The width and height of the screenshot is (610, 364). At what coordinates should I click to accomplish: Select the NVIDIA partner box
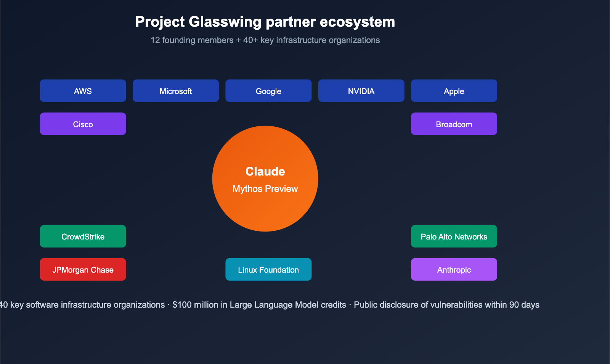[361, 91]
